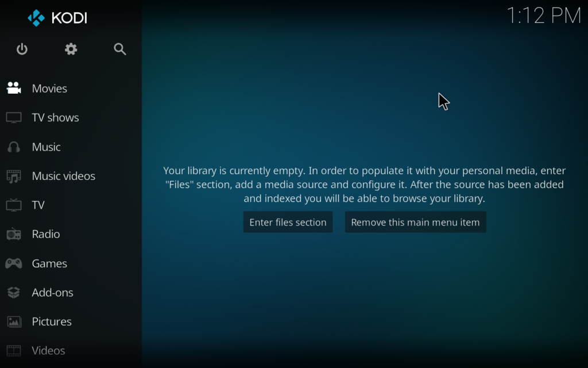Viewport: 588px width, 368px height.
Task: Click Remove this main menu item button
Action: (x=416, y=222)
